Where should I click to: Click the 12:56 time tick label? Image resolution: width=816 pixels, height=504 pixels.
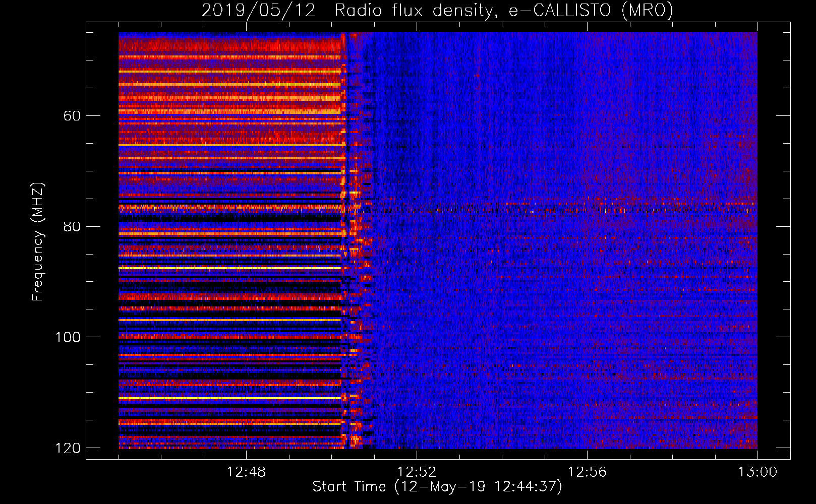pos(587,472)
